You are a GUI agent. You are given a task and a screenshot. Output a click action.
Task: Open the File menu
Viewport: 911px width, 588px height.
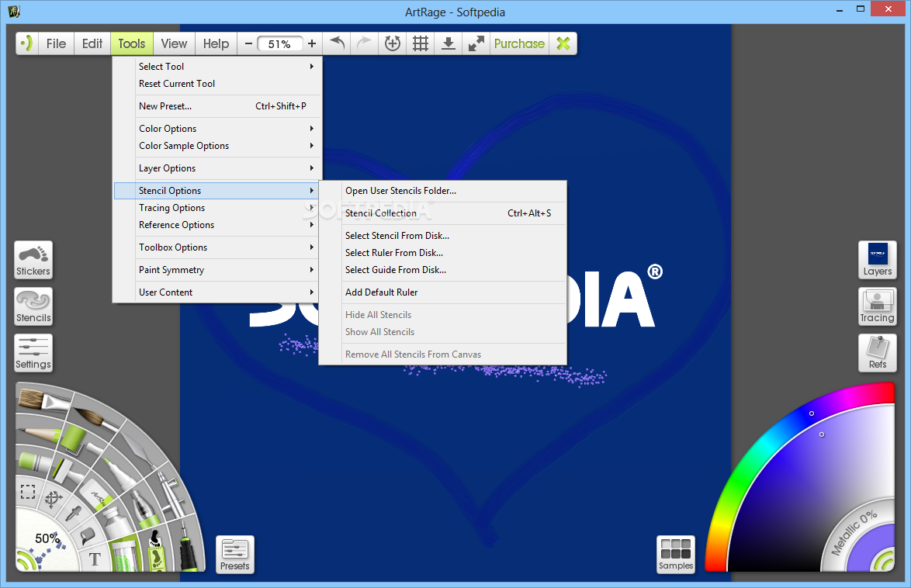(57, 43)
